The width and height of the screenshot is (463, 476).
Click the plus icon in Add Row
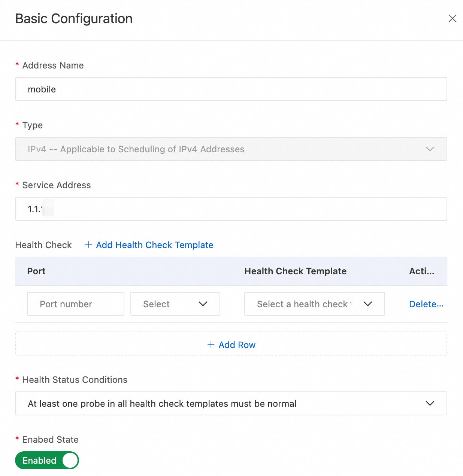point(211,345)
